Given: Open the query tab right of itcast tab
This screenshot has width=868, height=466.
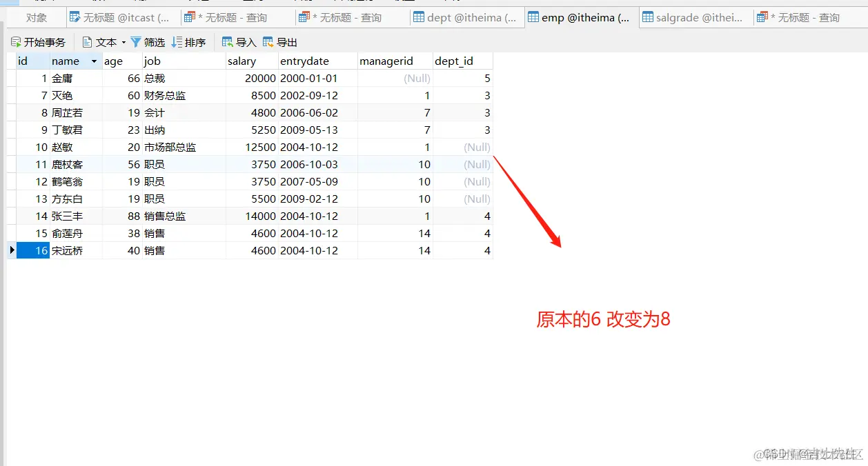Looking at the screenshot, I should 237,18.
